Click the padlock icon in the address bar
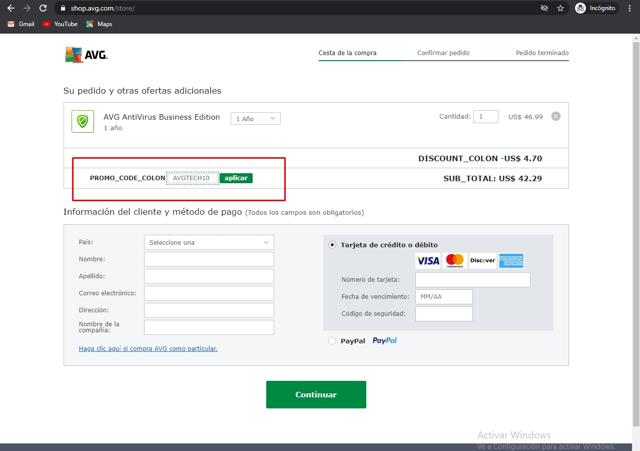 62,8
